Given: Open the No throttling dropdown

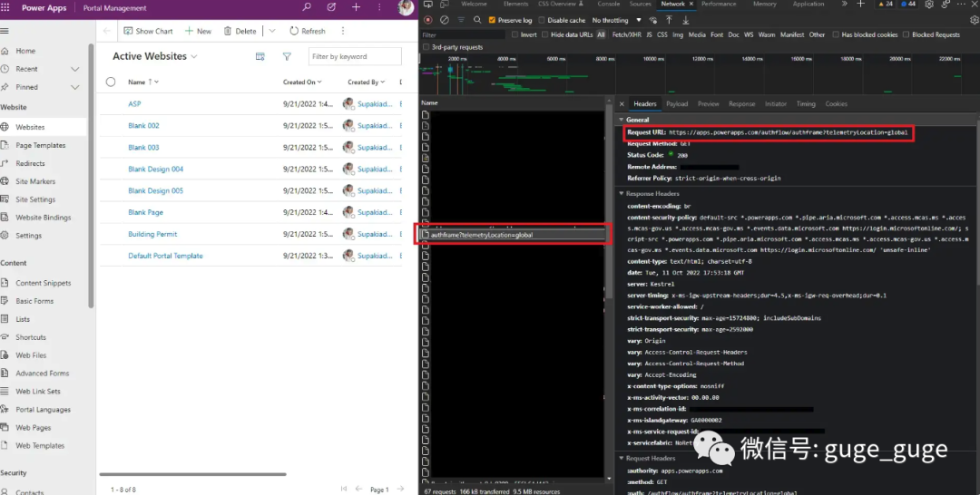Looking at the screenshot, I should 616,20.
